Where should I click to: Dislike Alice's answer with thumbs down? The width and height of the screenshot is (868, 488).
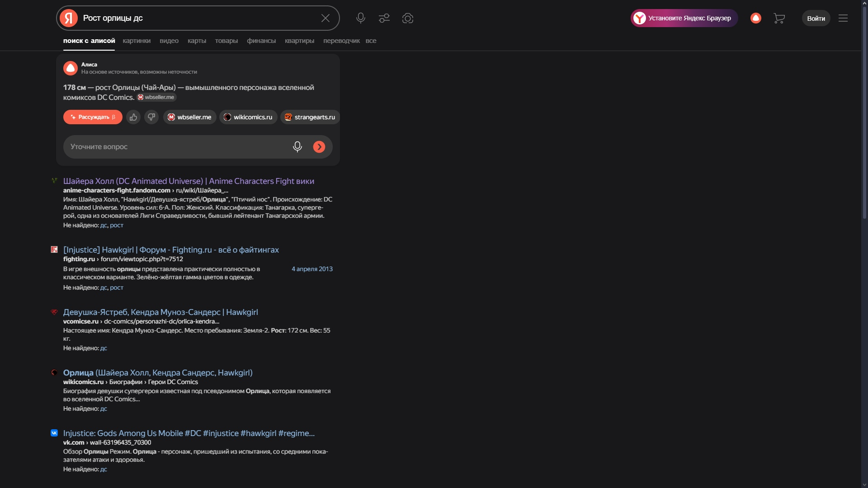point(151,117)
